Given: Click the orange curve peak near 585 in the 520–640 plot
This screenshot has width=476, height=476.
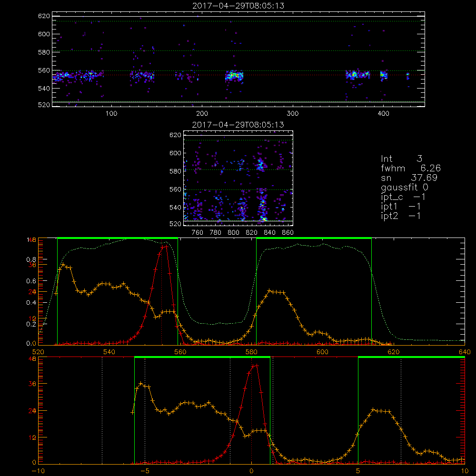Looking at the screenshot, I should click(x=269, y=290).
